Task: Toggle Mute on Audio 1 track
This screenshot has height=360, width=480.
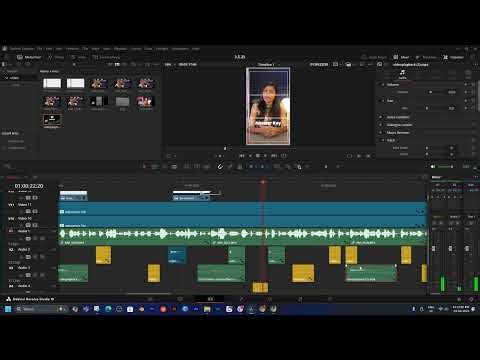Action: pyautogui.click(x=42, y=238)
